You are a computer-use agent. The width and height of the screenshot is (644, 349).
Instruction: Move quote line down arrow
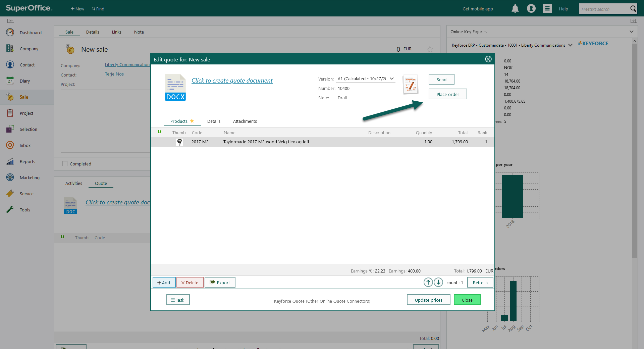438,282
